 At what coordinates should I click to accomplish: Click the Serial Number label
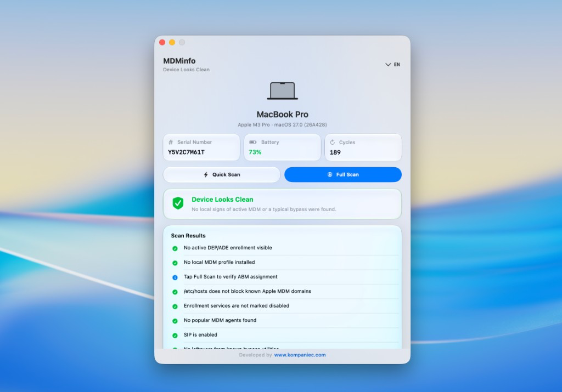[x=195, y=142]
